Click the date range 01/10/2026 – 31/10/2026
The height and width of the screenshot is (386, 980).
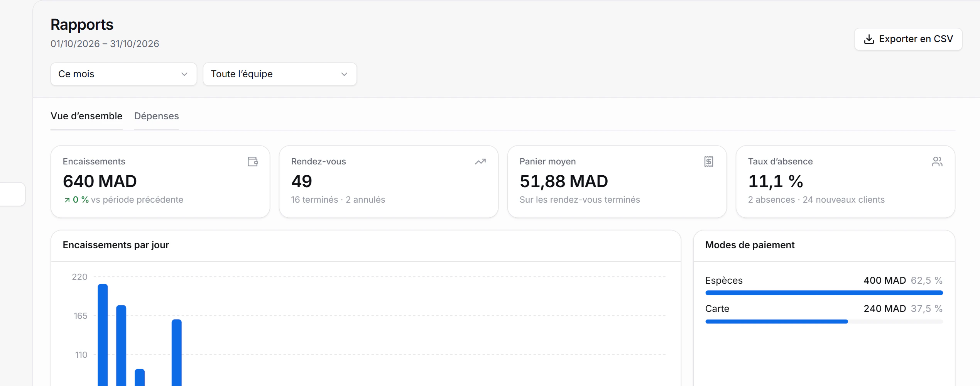pyautogui.click(x=105, y=44)
